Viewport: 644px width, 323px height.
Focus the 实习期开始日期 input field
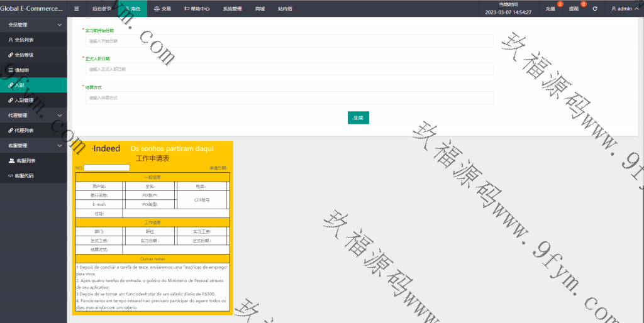pos(289,41)
